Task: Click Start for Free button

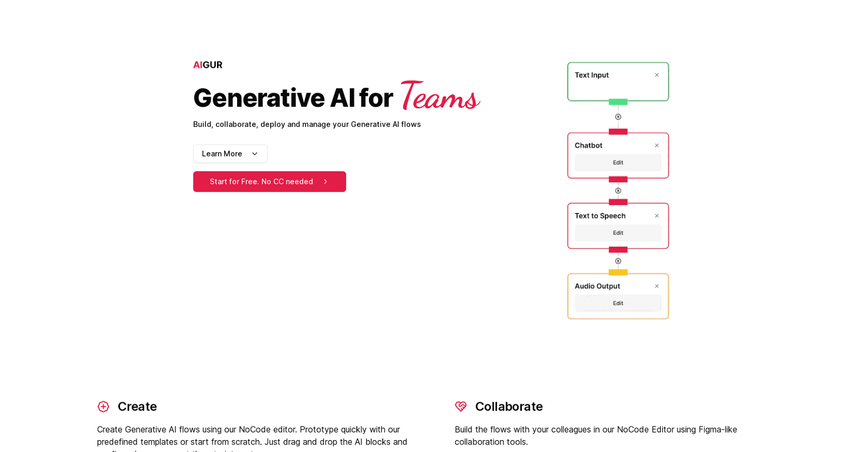Action: pos(269,182)
